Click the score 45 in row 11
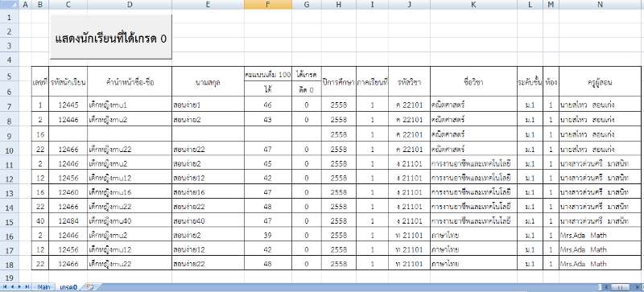 pos(268,163)
